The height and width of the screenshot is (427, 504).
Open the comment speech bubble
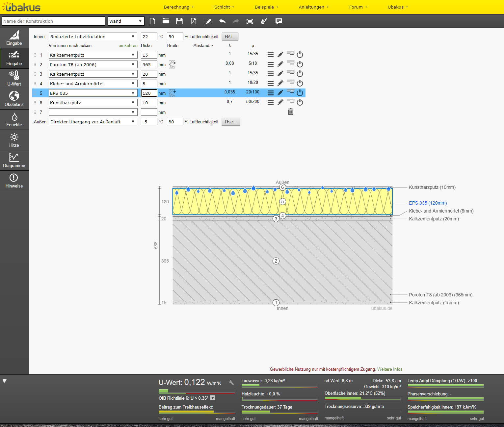pos(279,21)
